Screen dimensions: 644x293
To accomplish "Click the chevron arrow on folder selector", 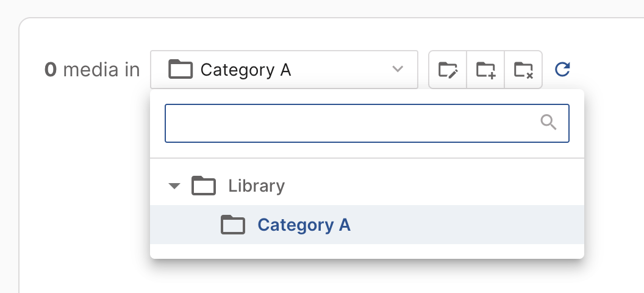I will [x=398, y=68].
